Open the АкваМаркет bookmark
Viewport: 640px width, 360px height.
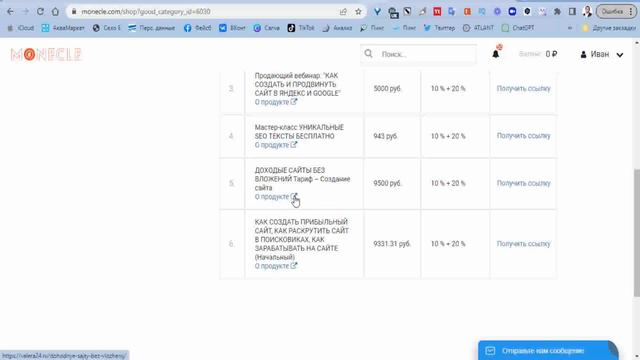[x=63, y=28]
